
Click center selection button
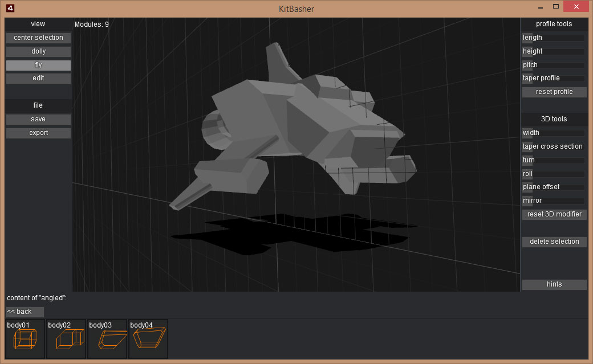point(38,38)
